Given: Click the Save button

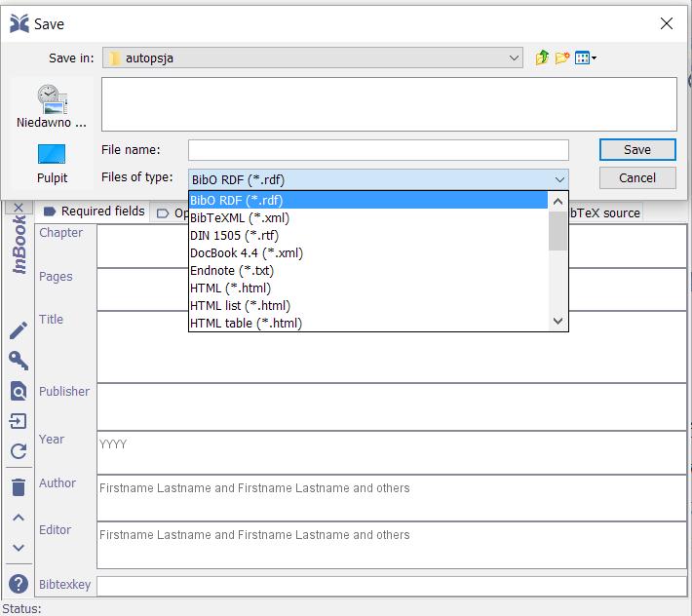Looking at the screenshot, I should (x=637, y=149).
